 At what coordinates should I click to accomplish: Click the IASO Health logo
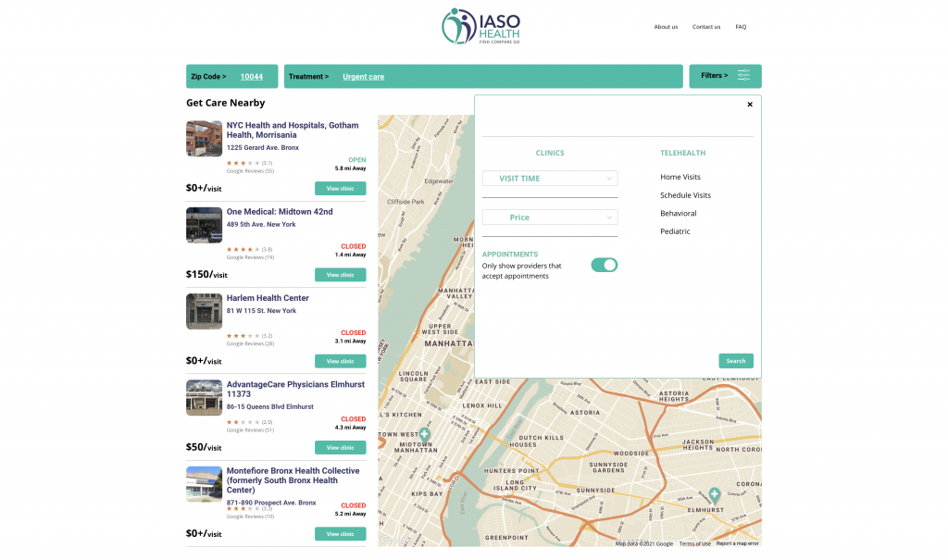coord(480,26)
